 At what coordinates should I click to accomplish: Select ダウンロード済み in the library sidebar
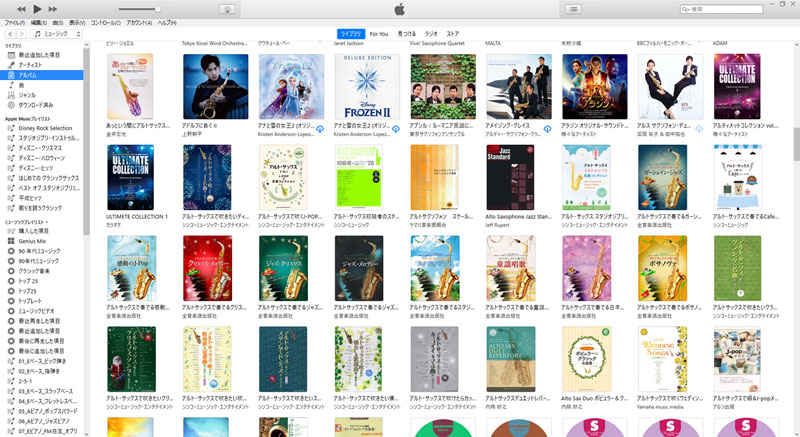coord(41,105)
